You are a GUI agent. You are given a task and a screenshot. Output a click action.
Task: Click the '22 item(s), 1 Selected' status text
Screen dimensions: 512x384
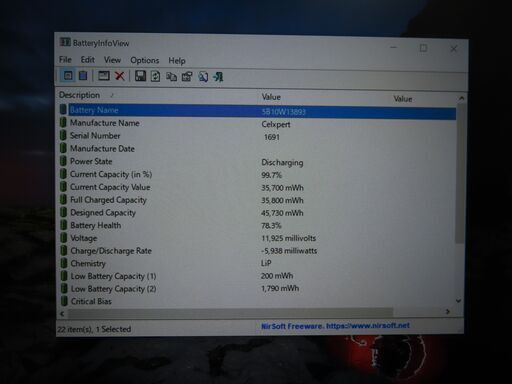click(x=94, y=329)
